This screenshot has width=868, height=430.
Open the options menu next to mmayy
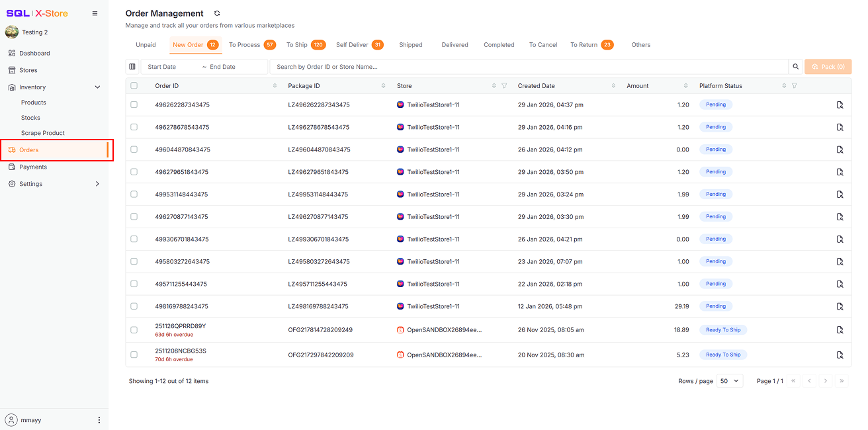[x=99, y=419]
